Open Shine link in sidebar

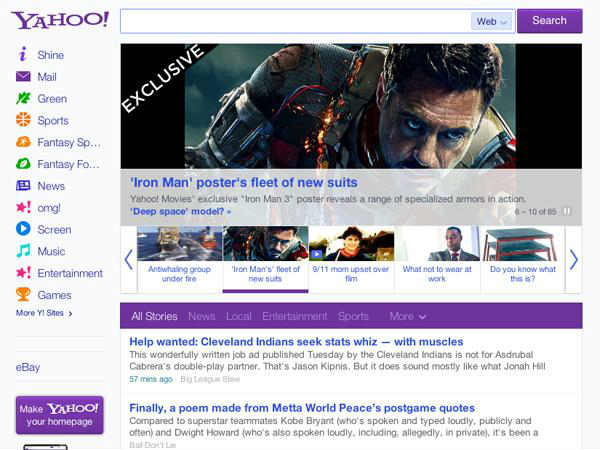point(51,55)
